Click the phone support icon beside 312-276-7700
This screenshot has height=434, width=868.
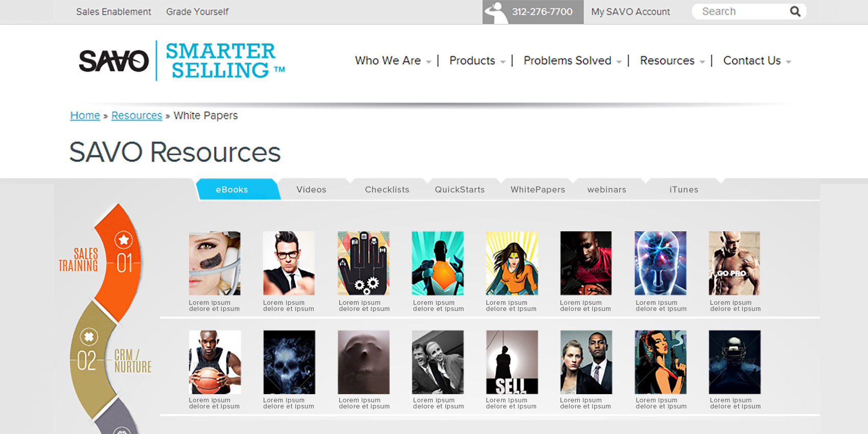(496, 12)
